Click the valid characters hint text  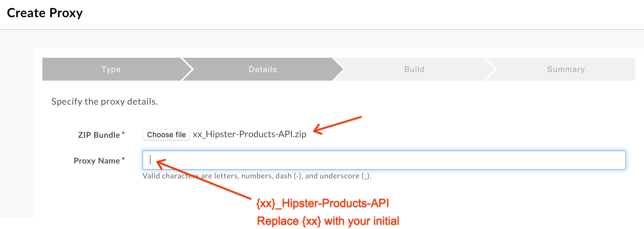point(257,176)
